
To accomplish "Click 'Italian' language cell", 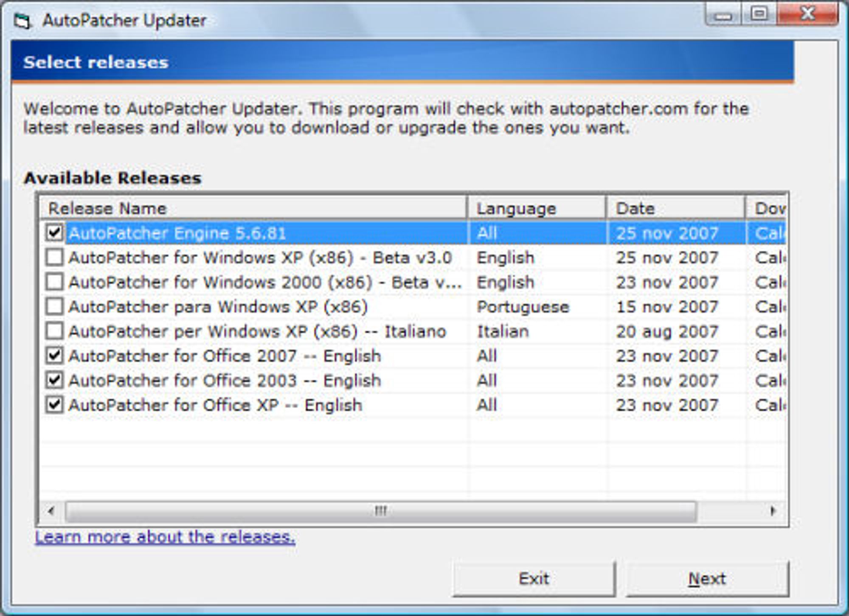I will point(503,331).
